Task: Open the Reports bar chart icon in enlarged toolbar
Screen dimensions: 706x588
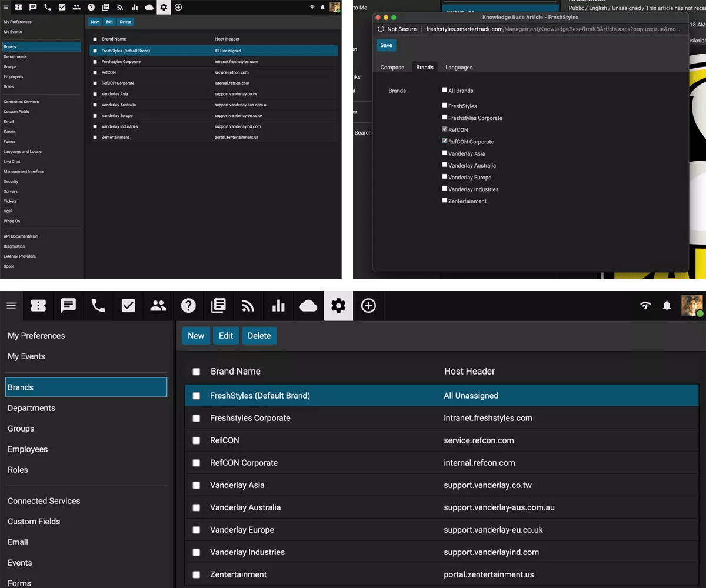Action: [x=278, y=306]
